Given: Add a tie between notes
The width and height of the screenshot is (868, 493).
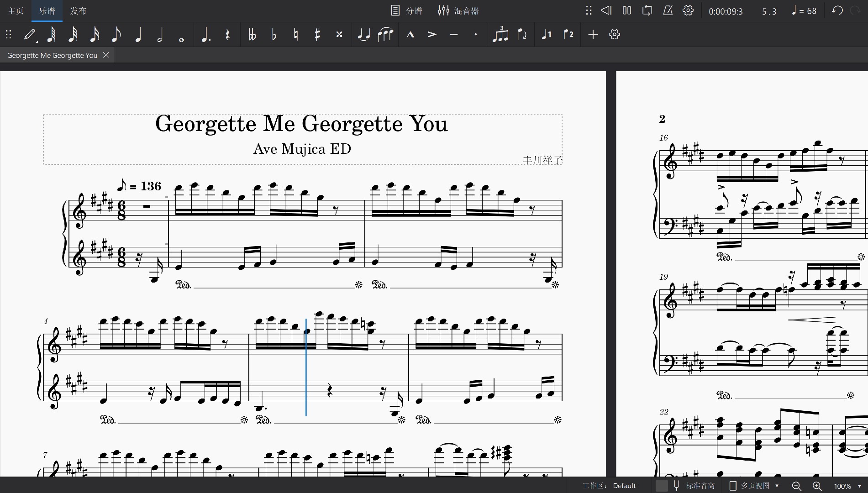Looking at the screenshot, I should [363, 35].
